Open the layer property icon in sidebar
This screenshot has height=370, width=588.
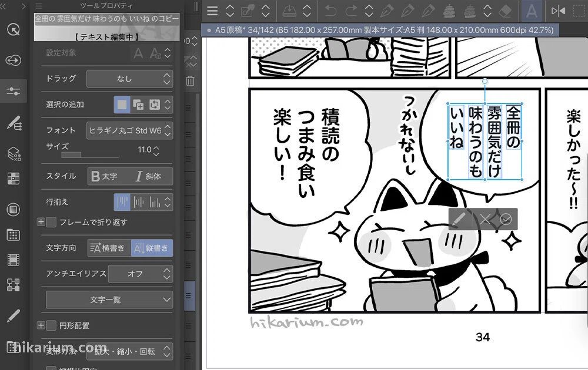(14, 153)
